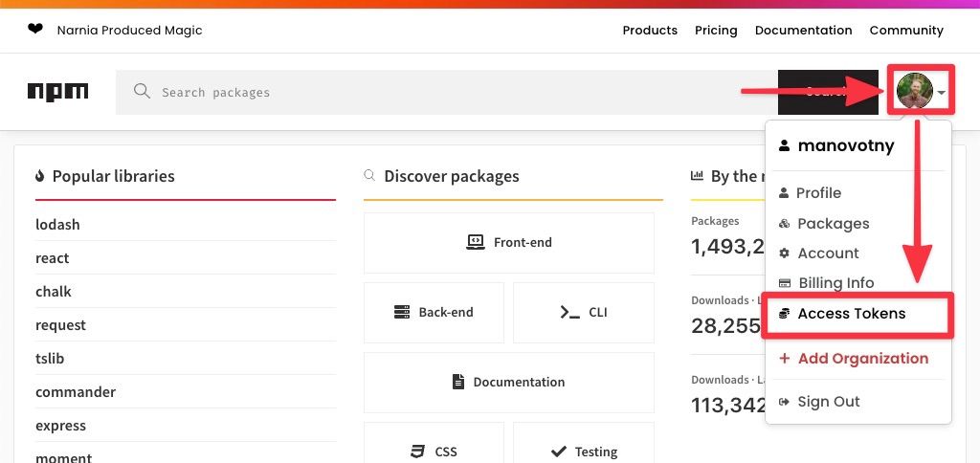Open the lodash library link
Screen dimensions: 980x463
click(57, 224)
